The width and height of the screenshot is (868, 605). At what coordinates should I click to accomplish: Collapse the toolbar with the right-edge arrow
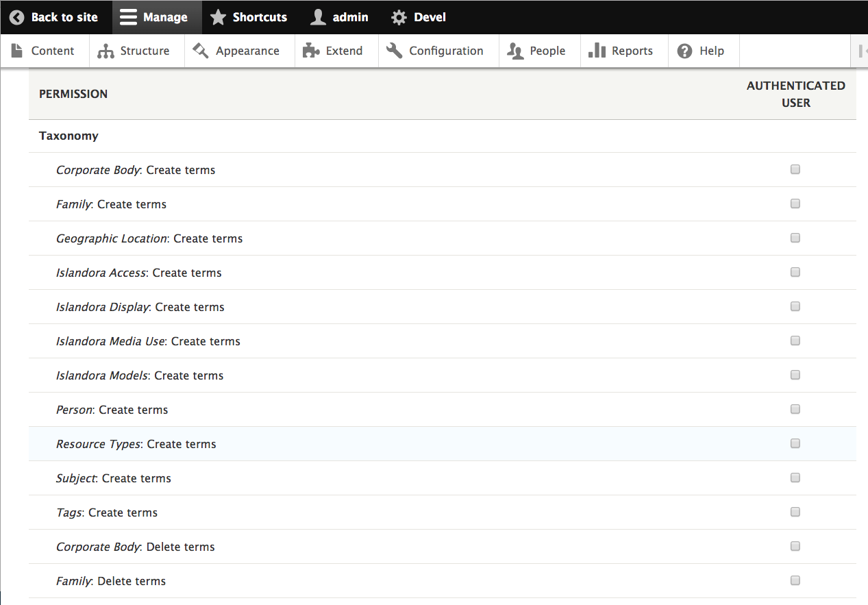pos(860,51)
